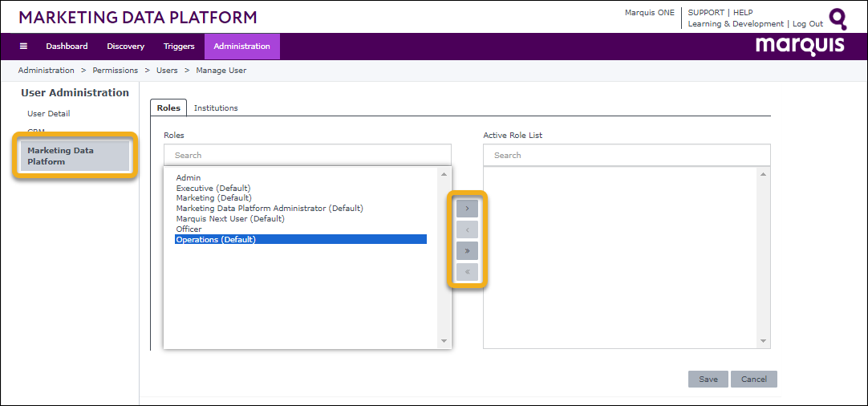Click the remove all roles double arrow

click(x=467, y=272)
